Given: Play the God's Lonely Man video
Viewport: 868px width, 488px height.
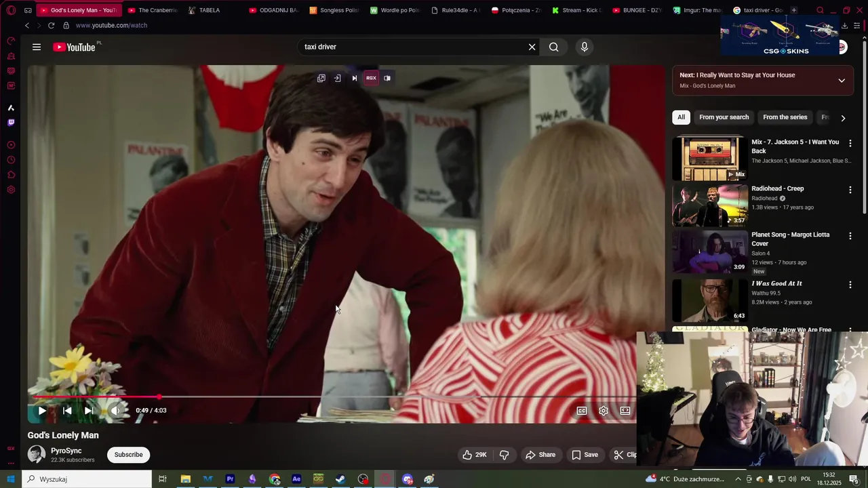Looking at the screenshot, I should point(42,410).
